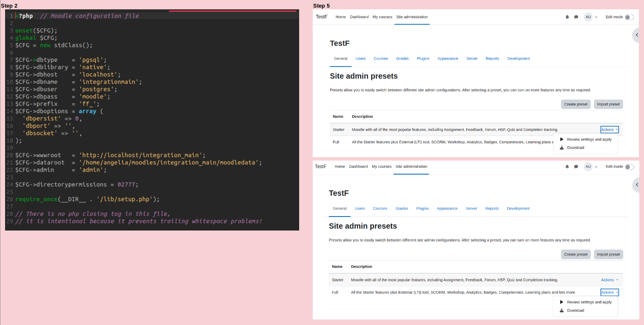Click download icon in upper Actions menu
644x325 pixels.
tap(561, 147)
